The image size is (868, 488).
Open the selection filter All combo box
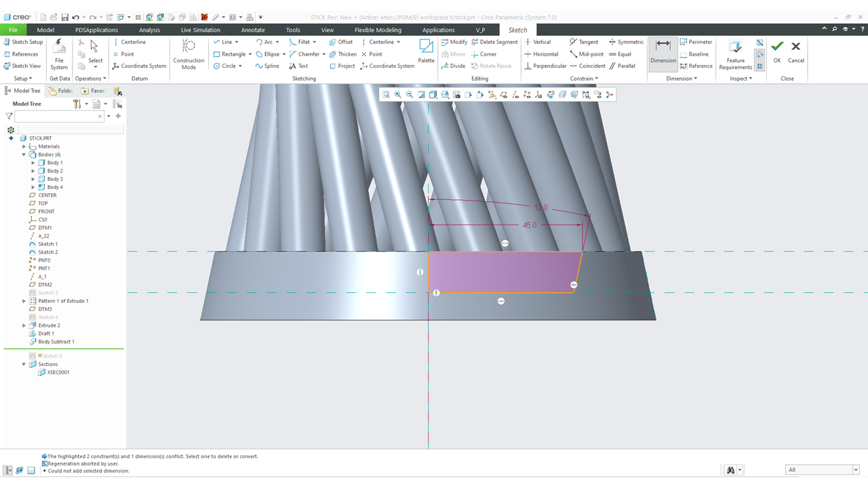[x=823, y=470]
